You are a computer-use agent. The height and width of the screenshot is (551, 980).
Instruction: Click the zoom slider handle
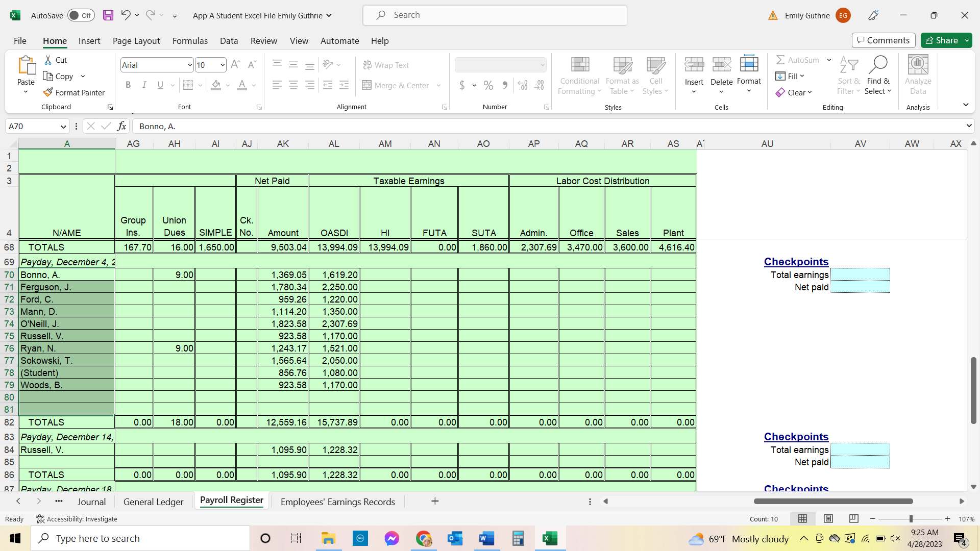(911, 519)
